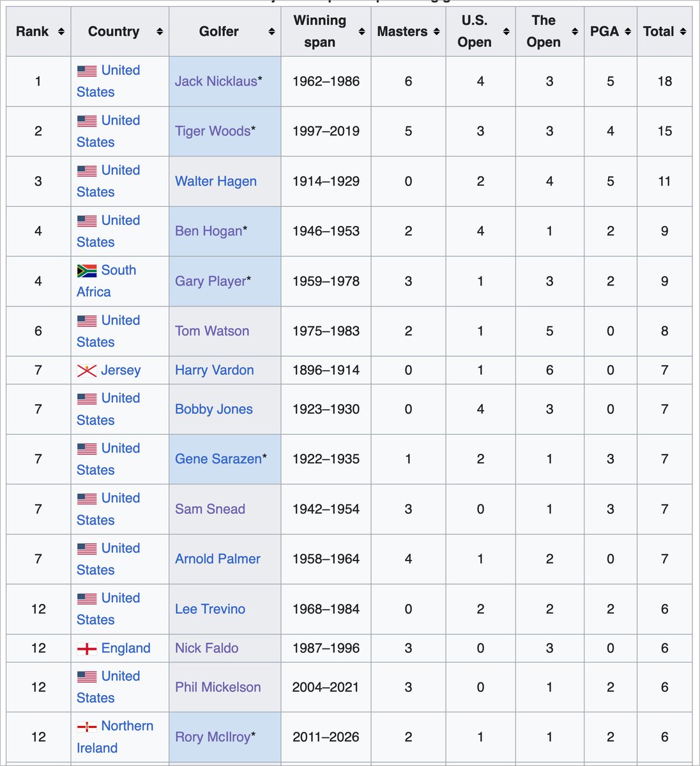Open the Bobby Jones link
Viewport: 700px width, 766px height.
point(214,409)
